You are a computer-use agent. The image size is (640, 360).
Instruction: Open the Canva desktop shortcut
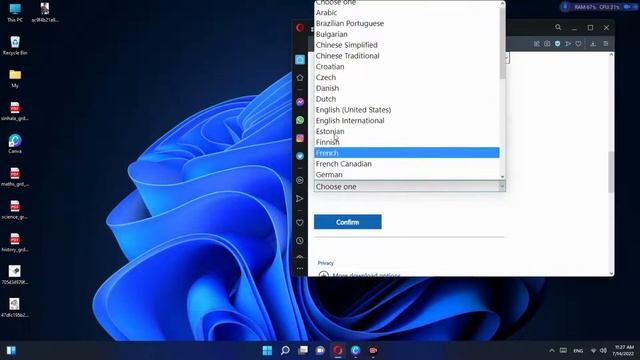pos(15,143)
